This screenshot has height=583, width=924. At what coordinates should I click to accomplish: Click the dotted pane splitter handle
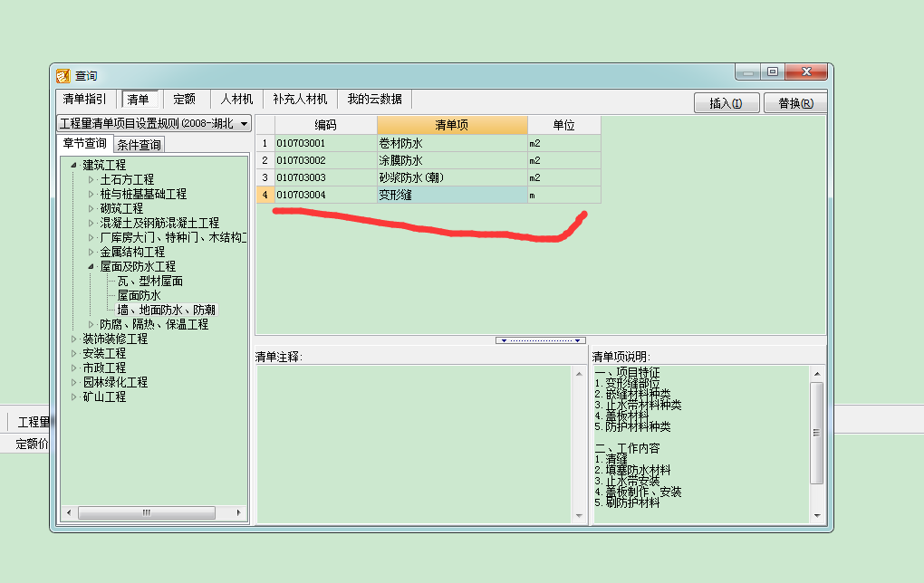(x=541, y=340)
